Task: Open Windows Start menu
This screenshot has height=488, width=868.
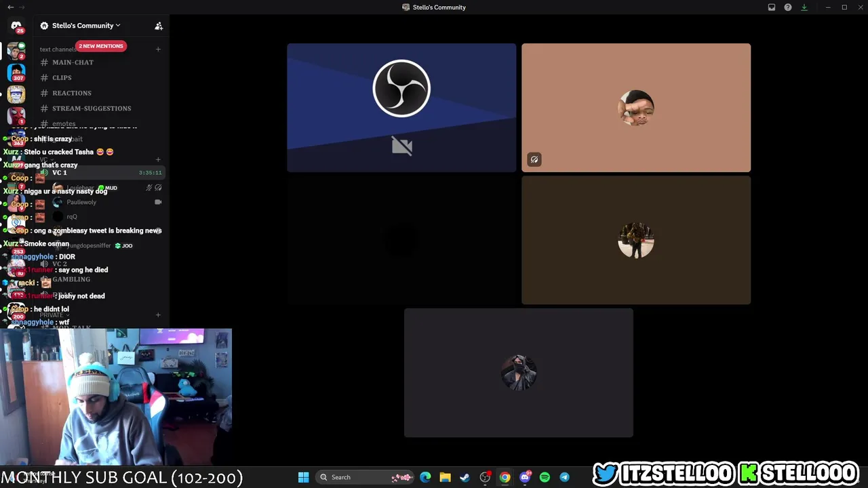Action: pyautogui.click(x=304, y=477)
